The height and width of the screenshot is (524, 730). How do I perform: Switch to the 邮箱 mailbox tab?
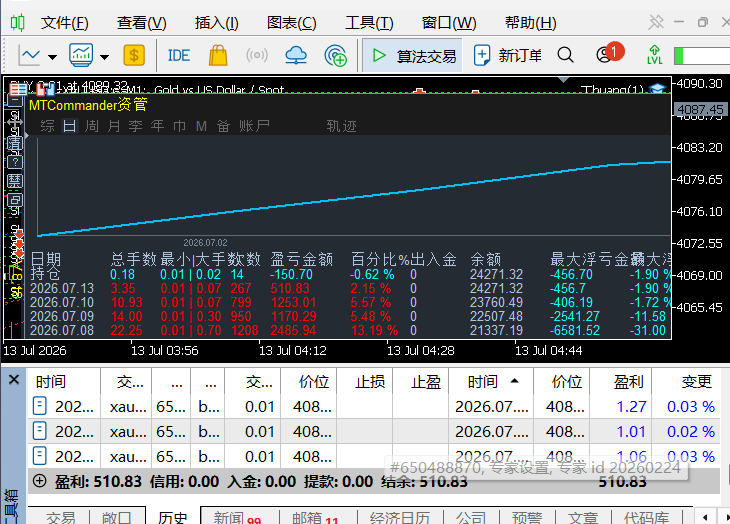pyautogui.click(x=316, y=517)
